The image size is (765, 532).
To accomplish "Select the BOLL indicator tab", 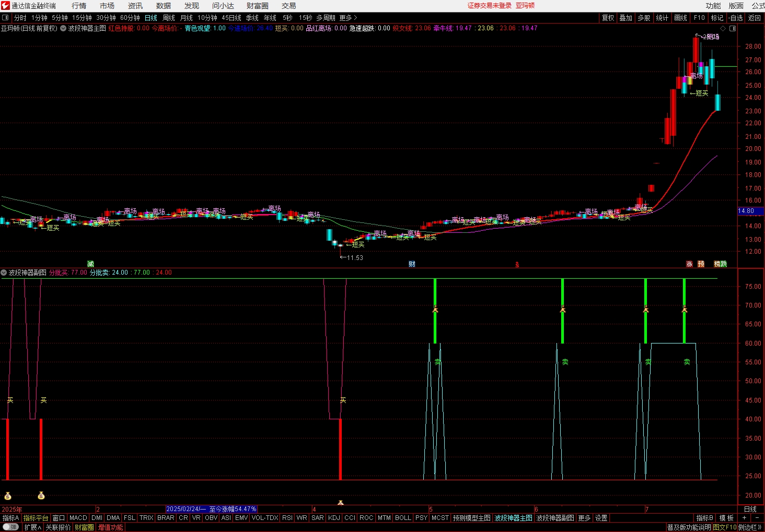I will pos(403,518).
